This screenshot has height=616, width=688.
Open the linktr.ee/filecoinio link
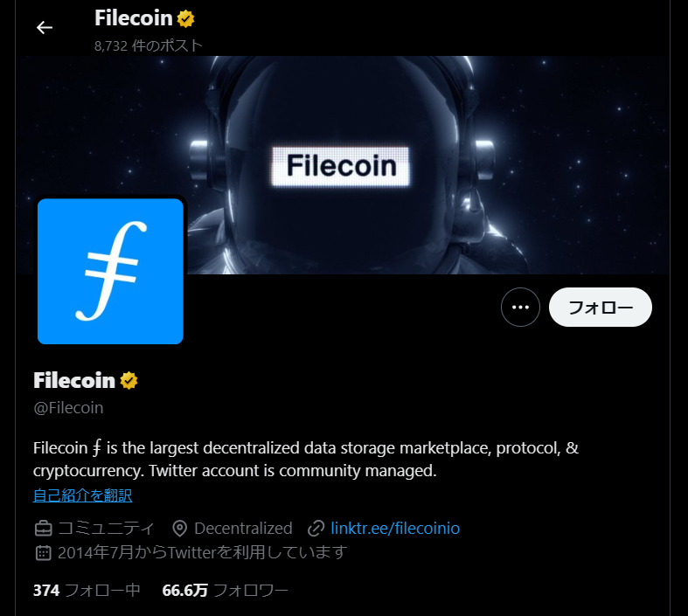coord(395,529)
